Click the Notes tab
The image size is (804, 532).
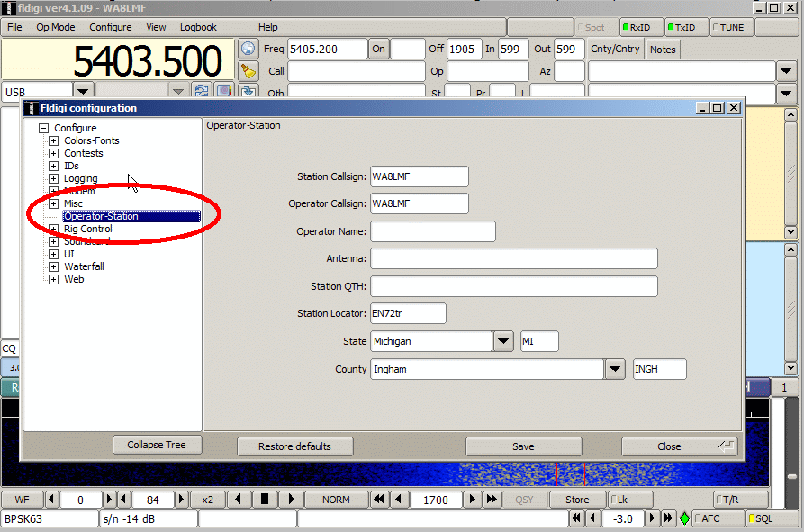tap(663, 50)
